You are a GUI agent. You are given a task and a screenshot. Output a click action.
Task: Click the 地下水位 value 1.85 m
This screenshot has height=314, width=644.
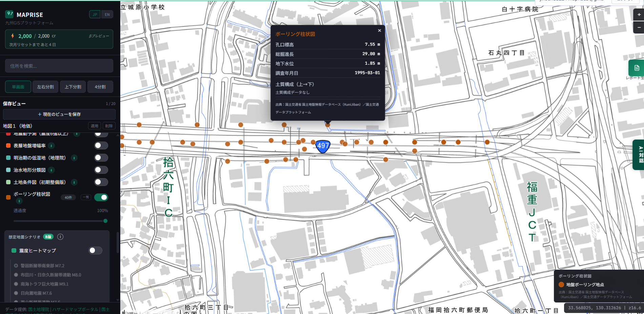(373, 63)
